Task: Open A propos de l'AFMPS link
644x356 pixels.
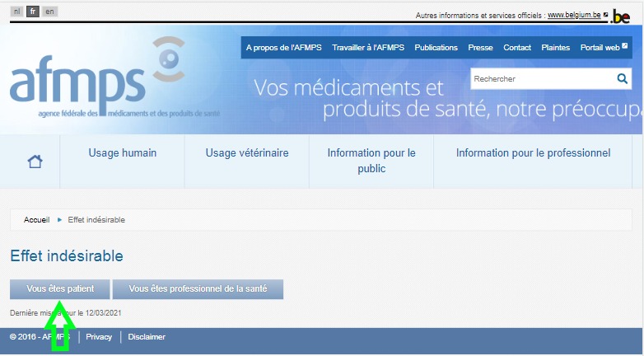Action: [x=283, y=48]
